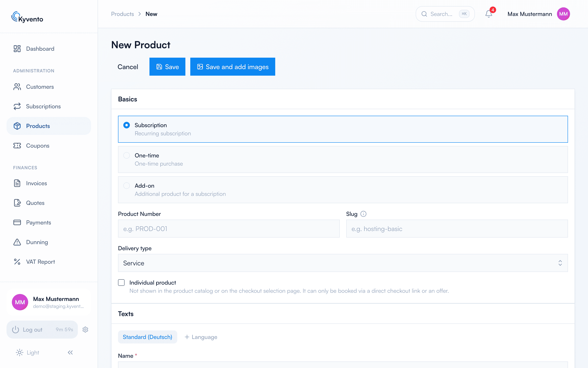This screenshot has width=588, height=368.
Task: Click the Slug info icon
Action: tap(363, 214)
